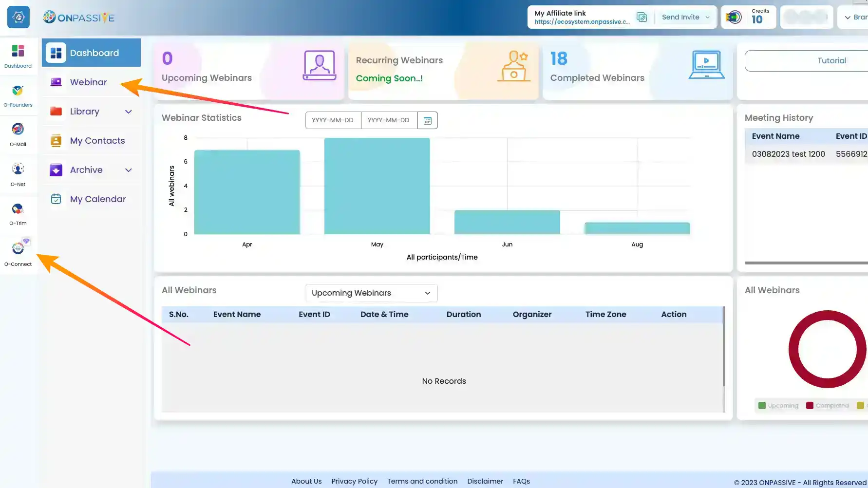The image size is (868, 488).
Task: Click the ONPASSIVE hexagon logo icon
Action: click(x=19, y=18)
